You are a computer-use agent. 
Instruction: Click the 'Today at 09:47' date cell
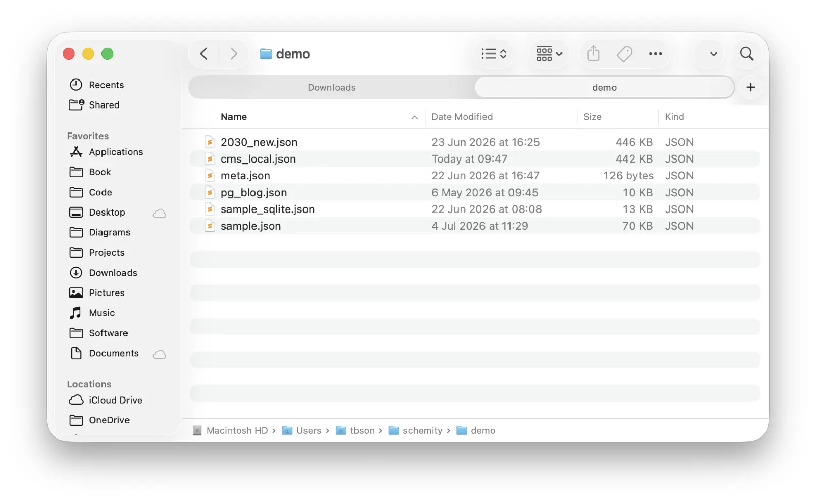[x=469, y=159]
